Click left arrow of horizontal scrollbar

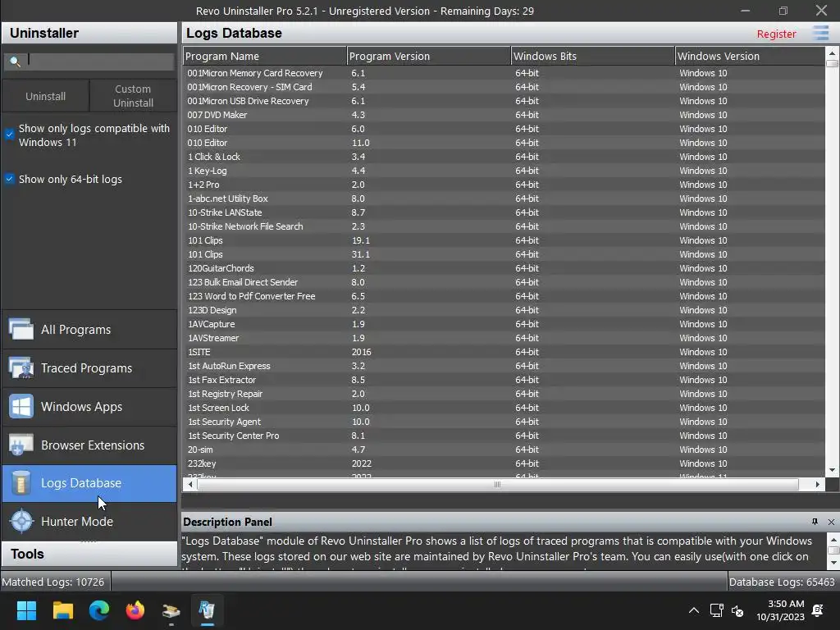[x=189, y=484]
